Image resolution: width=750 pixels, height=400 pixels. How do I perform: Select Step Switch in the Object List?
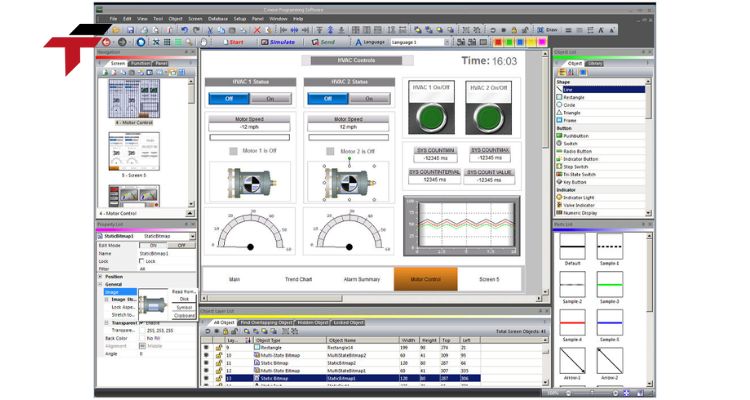pyautogui.click(x=600, y=167)
